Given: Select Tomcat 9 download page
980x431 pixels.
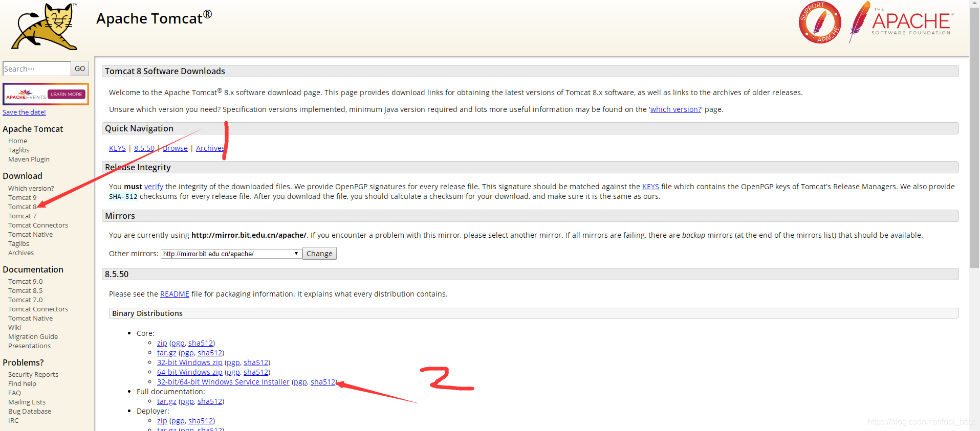Looking at the screenshot, I should 22,197.
